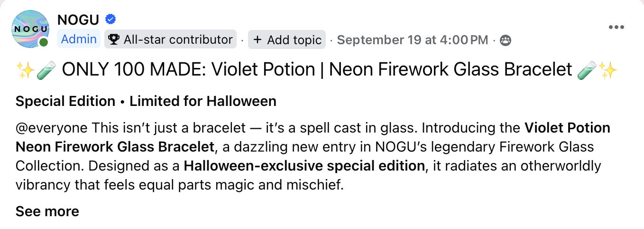Click the blue verified badge beside NOGU

[111, 19]
